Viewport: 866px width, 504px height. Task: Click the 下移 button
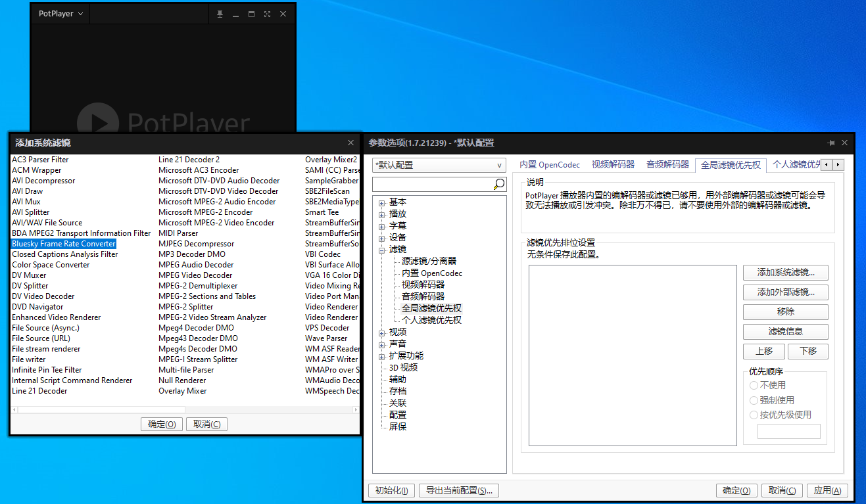(808, 352)
